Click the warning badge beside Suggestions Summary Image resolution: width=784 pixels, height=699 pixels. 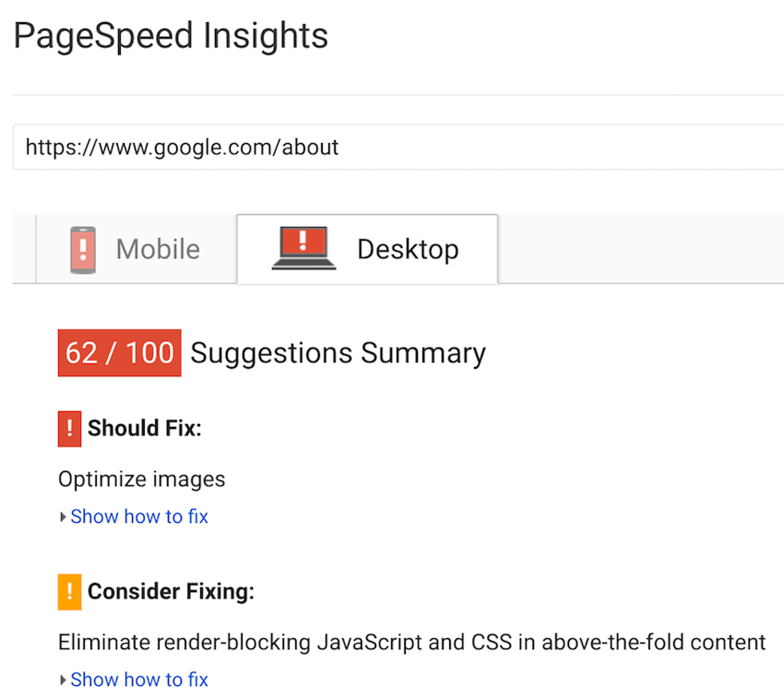point(119,352)
